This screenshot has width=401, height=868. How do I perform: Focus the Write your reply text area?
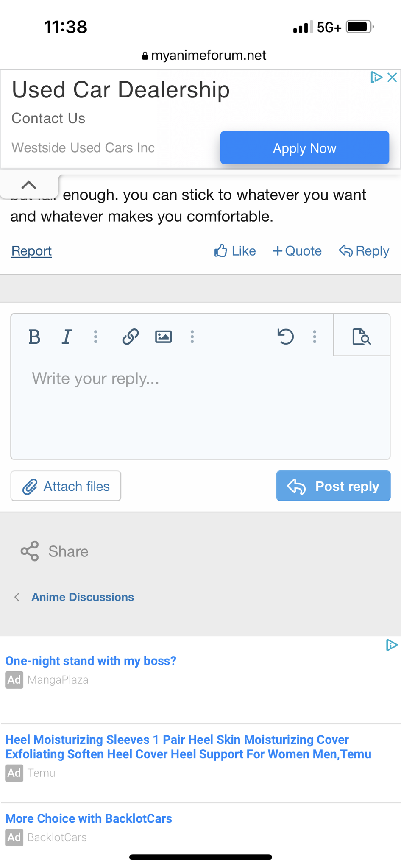(200, 407)
